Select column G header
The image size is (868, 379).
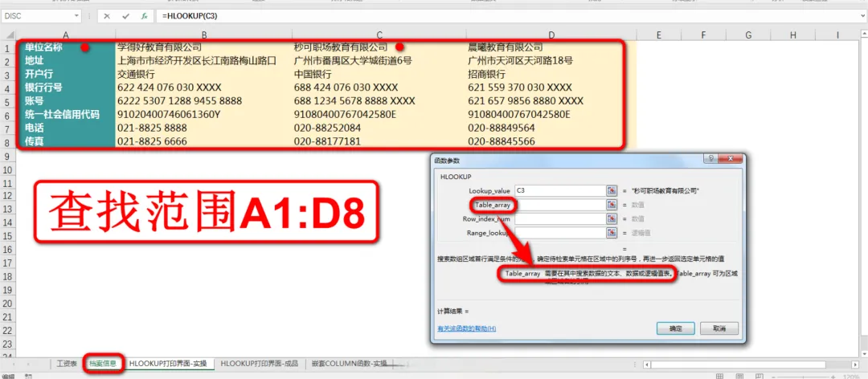click(x=748, y=35)
